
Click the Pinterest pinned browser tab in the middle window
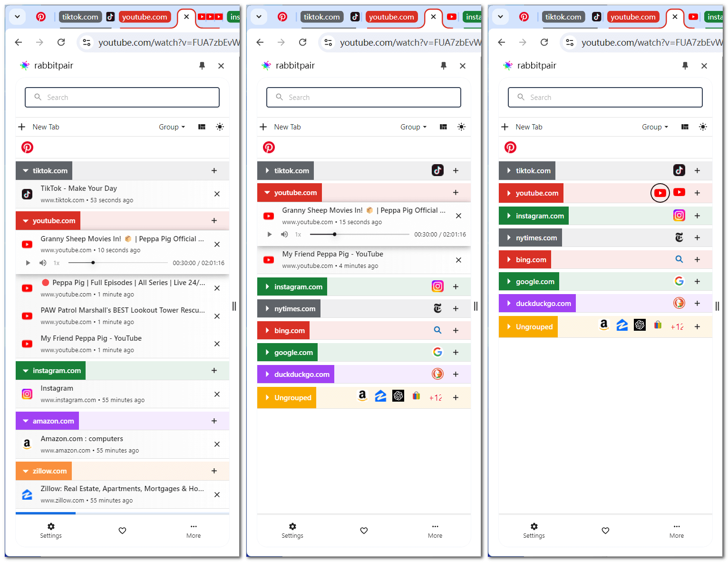[282, 17]
